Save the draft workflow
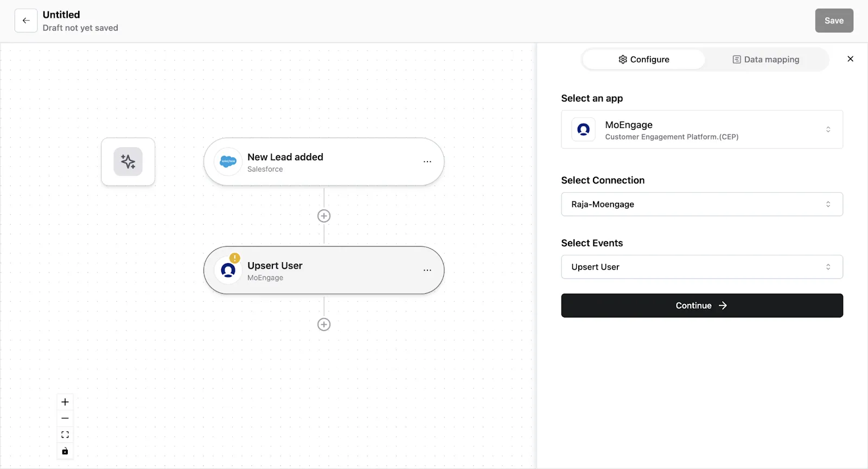868x469 pixels. point(834,21)
